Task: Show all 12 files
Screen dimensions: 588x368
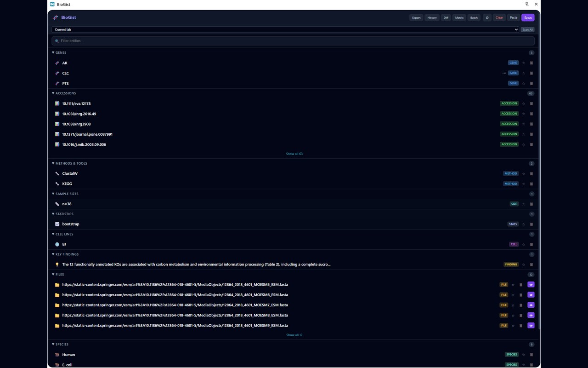Action: (x=294, y=335)
